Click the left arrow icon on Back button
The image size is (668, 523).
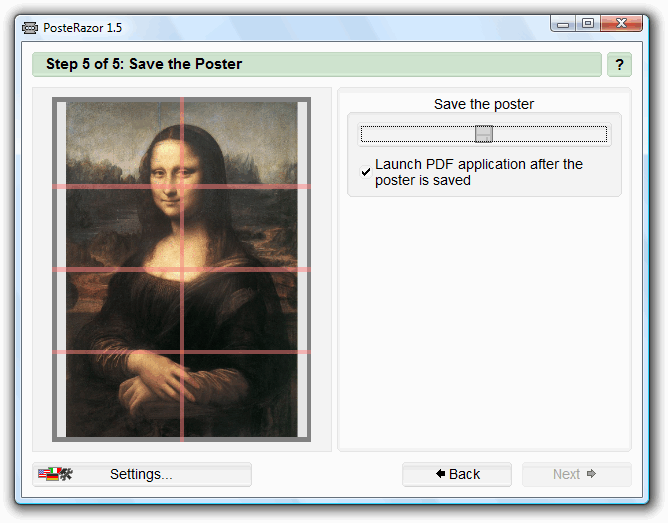click(440, 474)
